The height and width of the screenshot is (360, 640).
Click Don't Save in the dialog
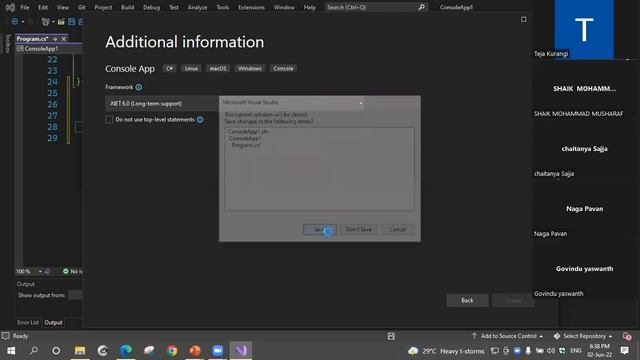358,229
